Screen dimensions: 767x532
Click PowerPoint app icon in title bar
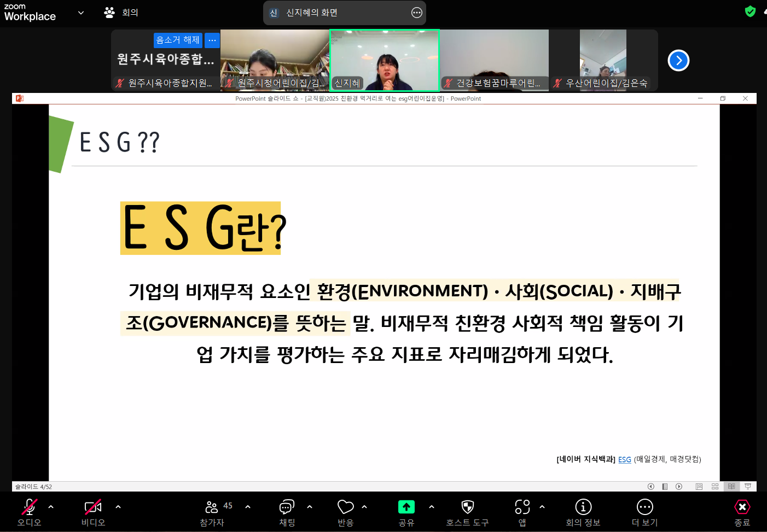pos(20,98)
